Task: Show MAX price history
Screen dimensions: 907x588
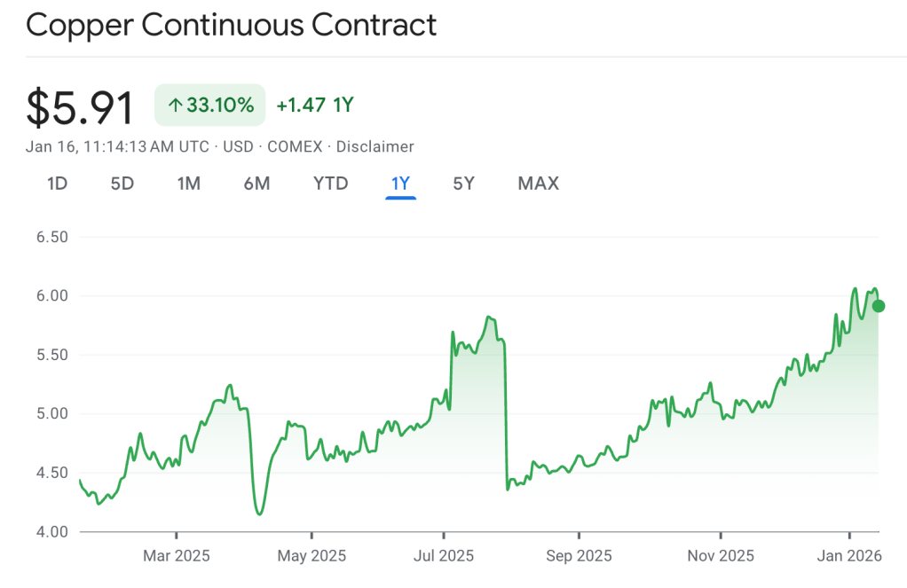Action: point(538,184)
